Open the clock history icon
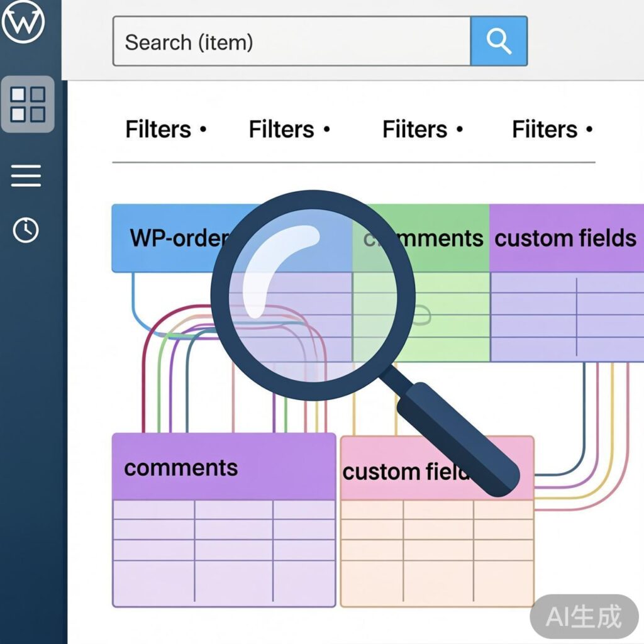 (26, 230)
